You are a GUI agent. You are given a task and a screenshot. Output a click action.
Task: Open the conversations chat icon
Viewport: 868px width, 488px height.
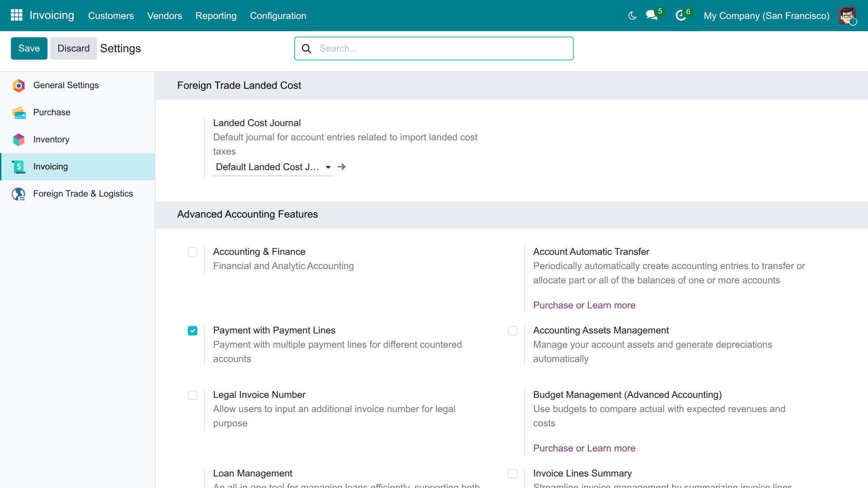click(x=651, y=15)
